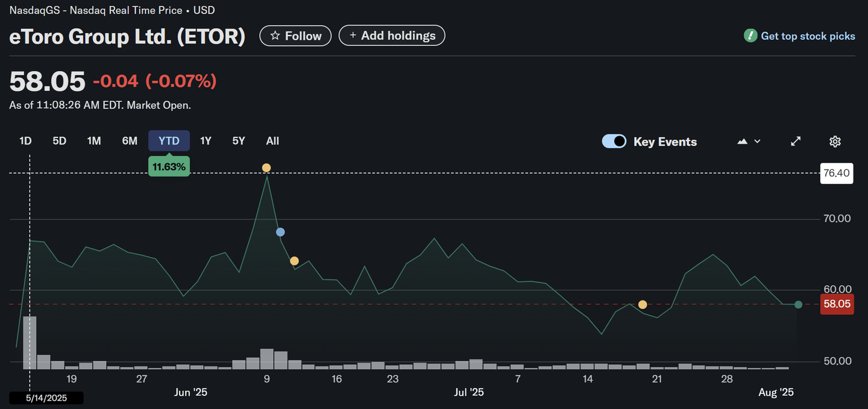Open the chart type mountain icon
This screenshot has height=409, width=868.
(742, 141)
